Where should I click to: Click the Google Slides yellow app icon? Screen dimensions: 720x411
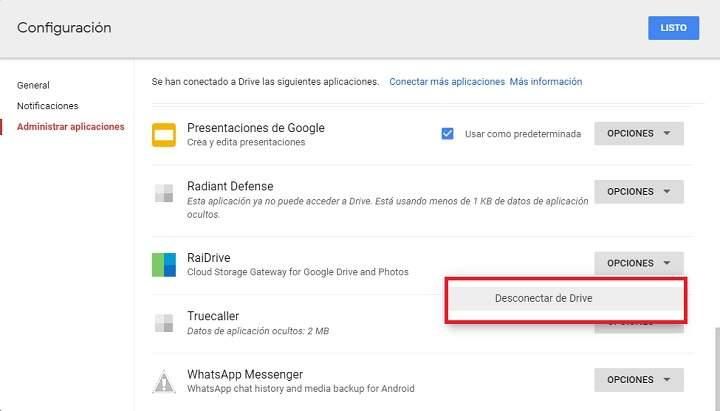click(164, 134)
